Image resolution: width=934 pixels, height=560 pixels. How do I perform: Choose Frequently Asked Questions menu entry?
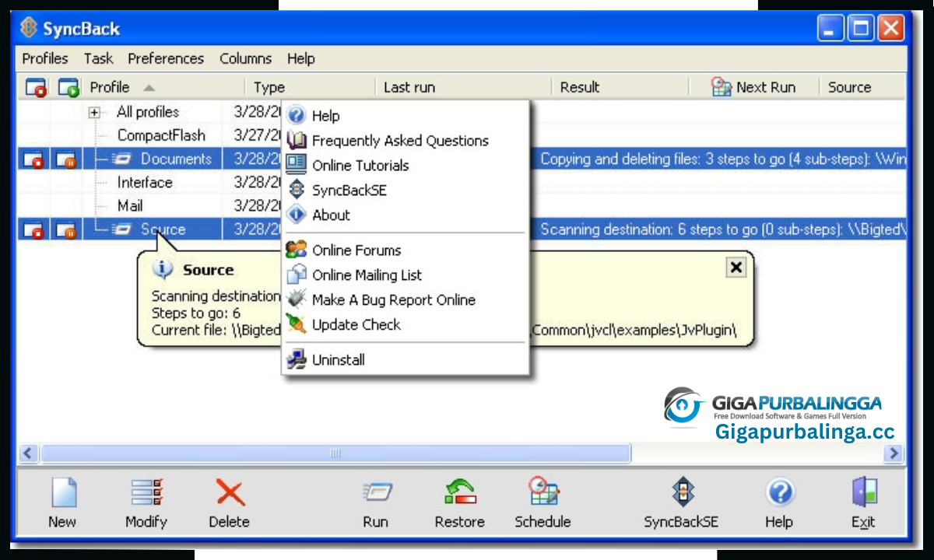pyautogui.click(x=406, y=141)
